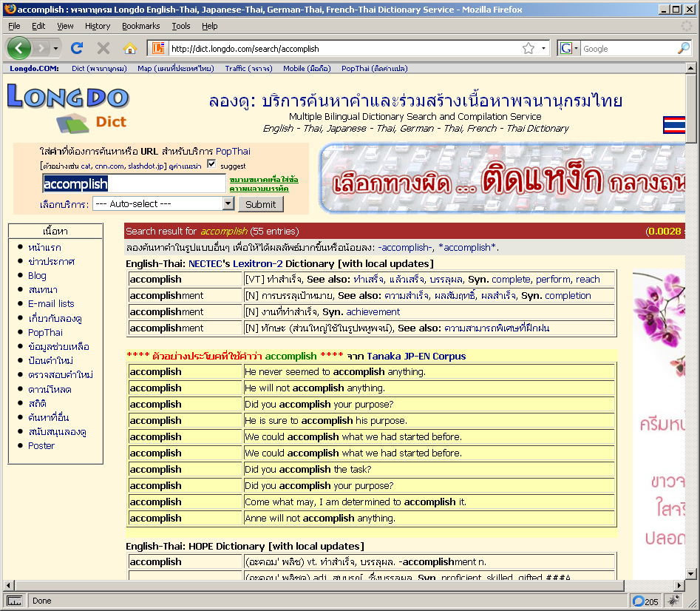
Task: Click the slashdot.jp example link
Action: pyautogui.click(x=146, y=166)
